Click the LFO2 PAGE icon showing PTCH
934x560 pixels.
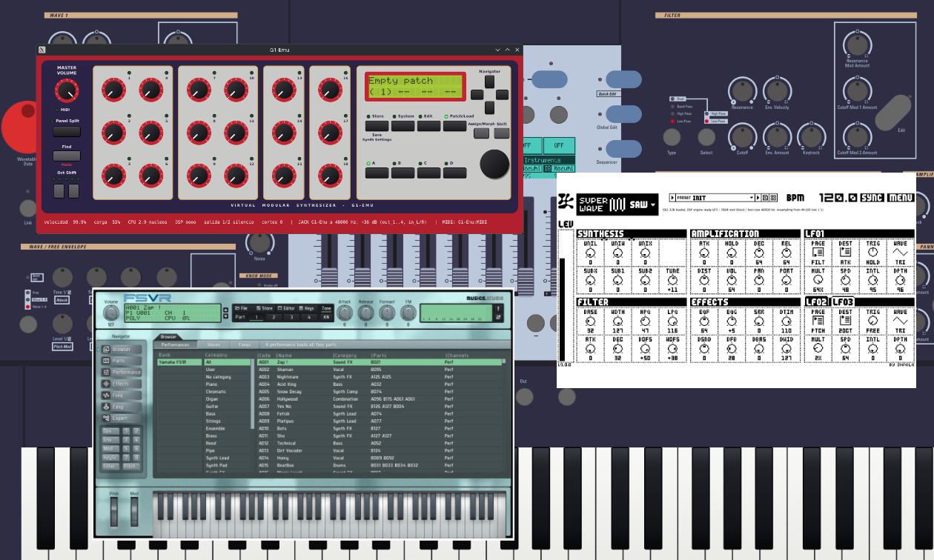[818, 321]
